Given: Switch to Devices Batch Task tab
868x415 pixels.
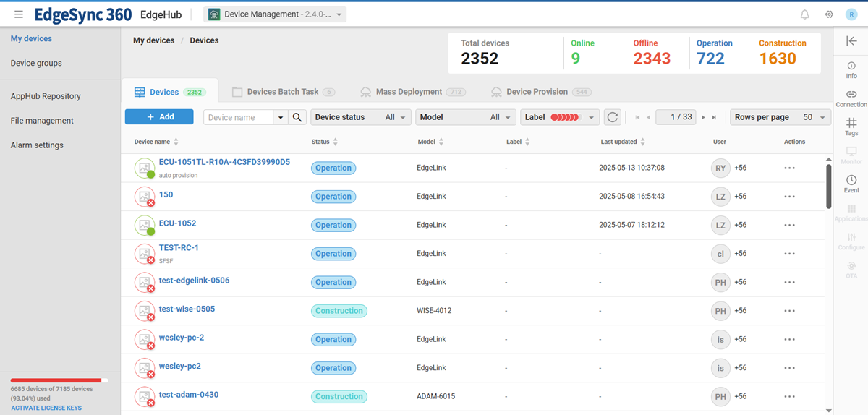Looking at the screenshot, I should click(282, 92).
